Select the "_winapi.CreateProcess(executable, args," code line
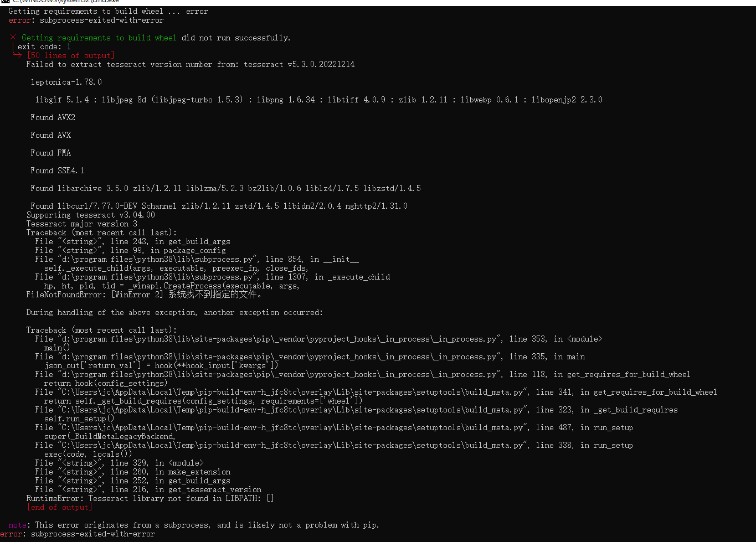 click(172, 286)
